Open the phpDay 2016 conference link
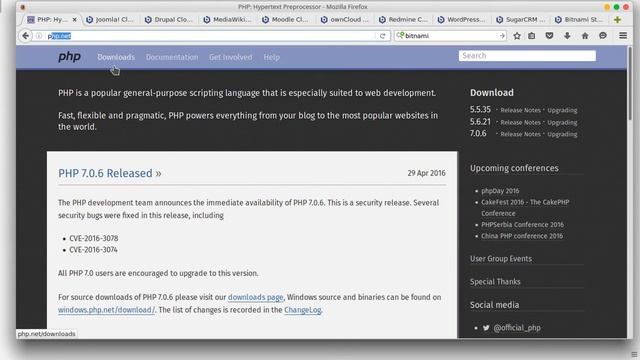Viewport: 640px width, 360px height. pos(500,191)
